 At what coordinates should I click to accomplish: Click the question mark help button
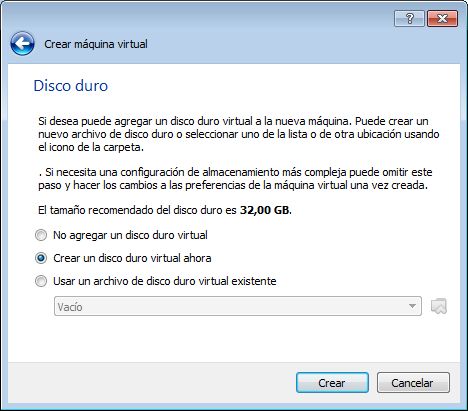coord(409,18)
